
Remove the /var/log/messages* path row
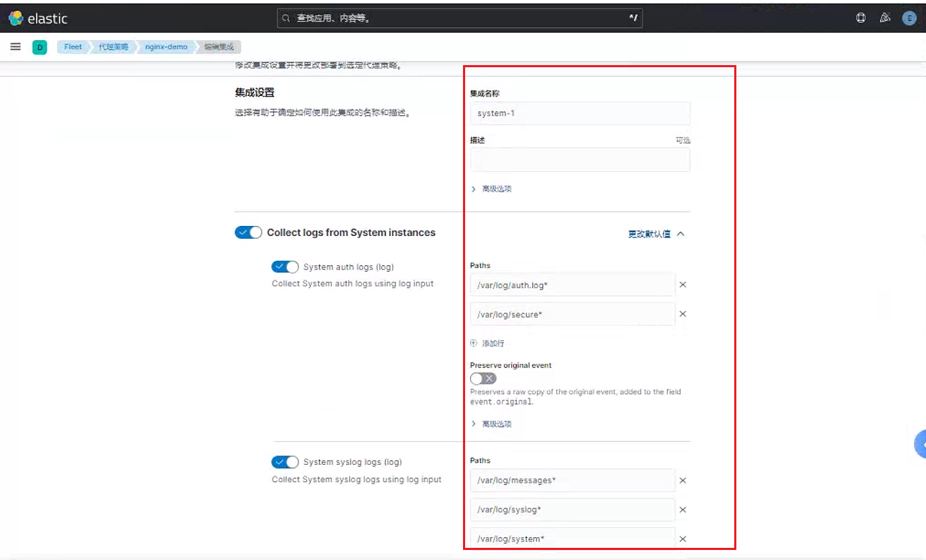point(683,481)
